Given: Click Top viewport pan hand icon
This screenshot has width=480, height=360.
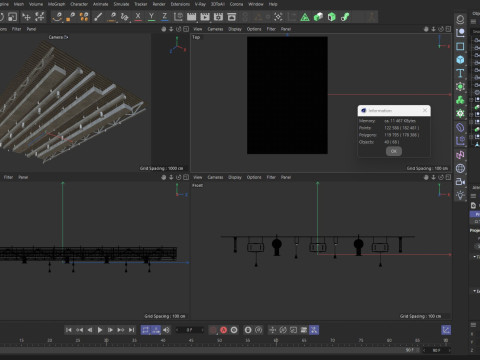Looking at the screenshot, I should tap(426, 29).
